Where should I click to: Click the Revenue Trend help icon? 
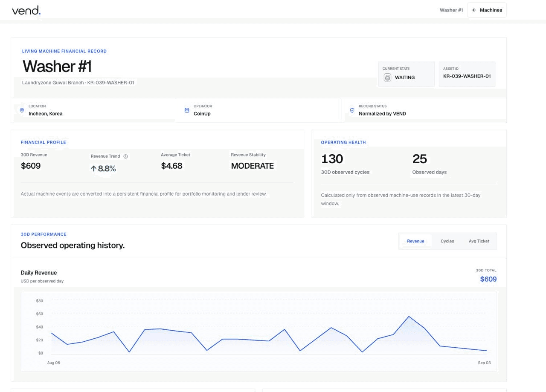pos(125,156)
